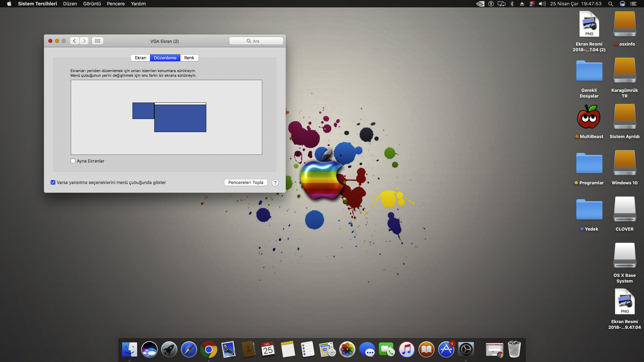Click the Ara search field
644x362 pixels.
[256, 41]
